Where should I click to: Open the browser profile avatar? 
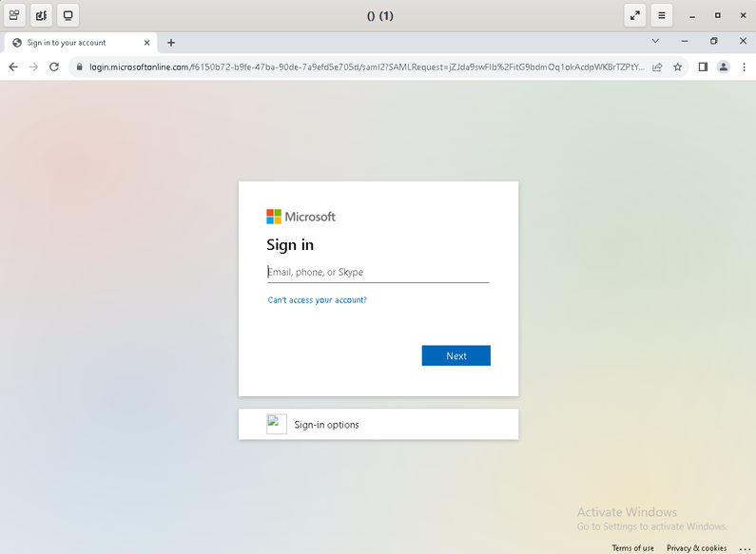[x=724, y=67]
